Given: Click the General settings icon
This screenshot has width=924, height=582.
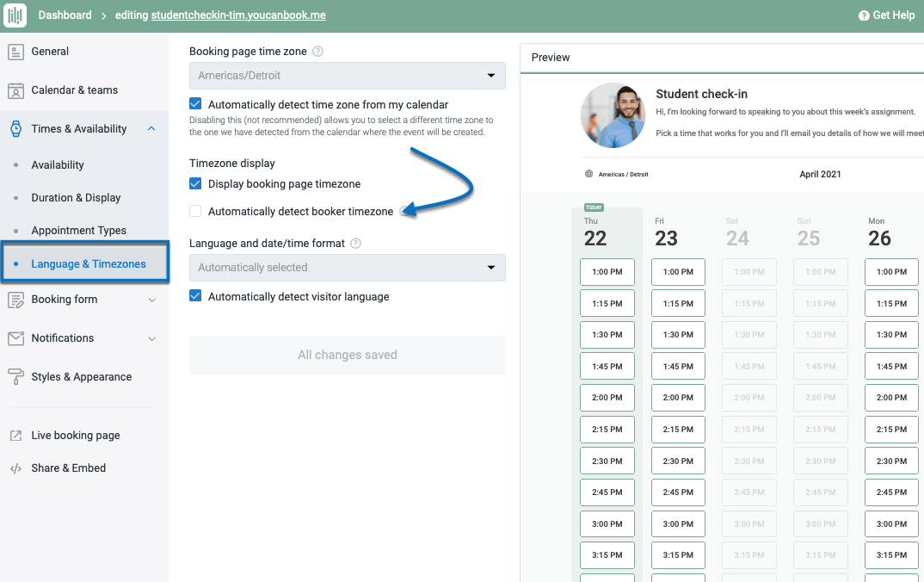Looking at the screenshot, I should click(x=15, y=52).
